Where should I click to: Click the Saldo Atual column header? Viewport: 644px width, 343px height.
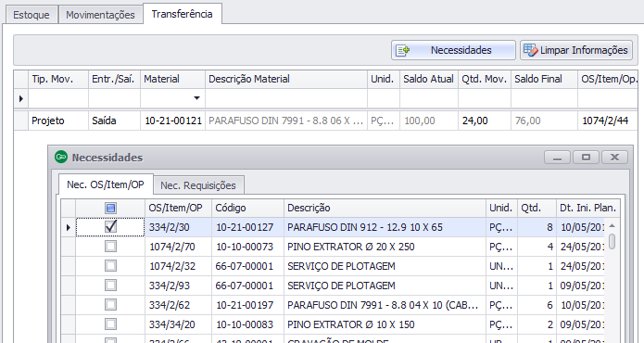[x=429, y=79]
